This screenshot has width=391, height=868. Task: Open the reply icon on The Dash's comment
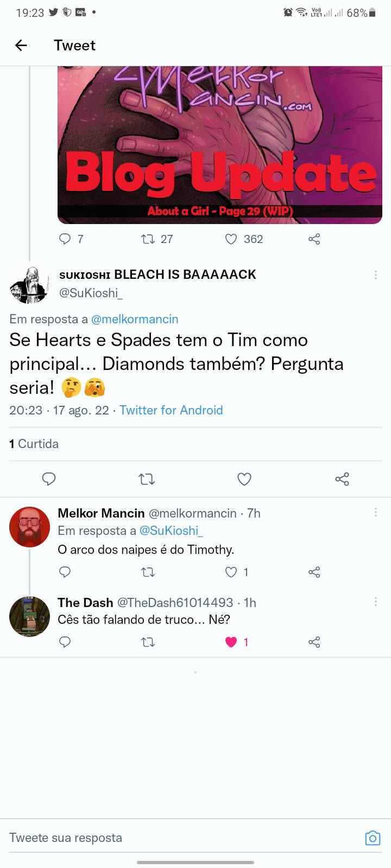65,642
